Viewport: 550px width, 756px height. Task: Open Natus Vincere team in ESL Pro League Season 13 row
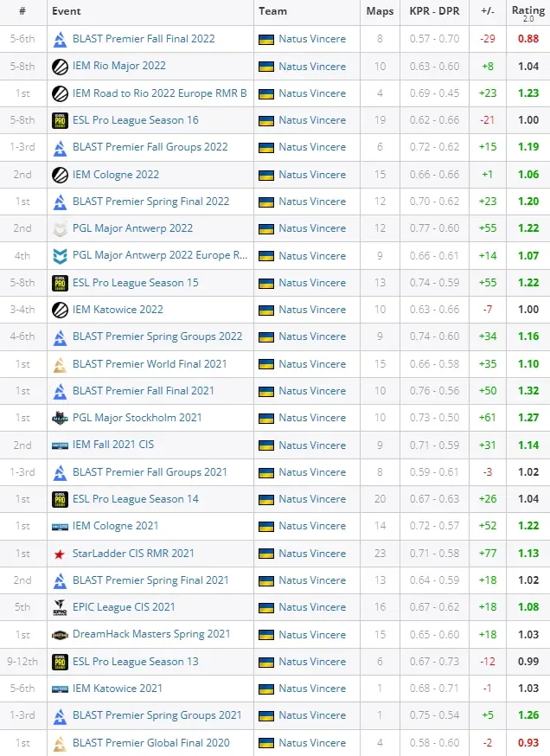pos(312,662)
